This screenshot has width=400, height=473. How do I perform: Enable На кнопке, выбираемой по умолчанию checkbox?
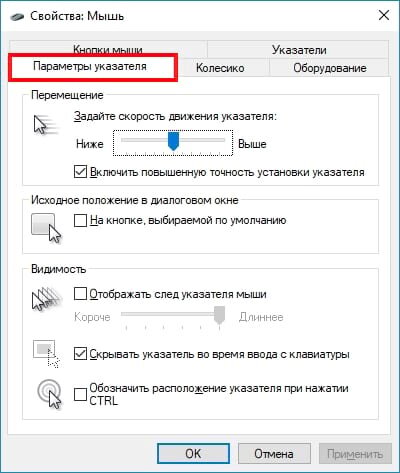(80, 220)
